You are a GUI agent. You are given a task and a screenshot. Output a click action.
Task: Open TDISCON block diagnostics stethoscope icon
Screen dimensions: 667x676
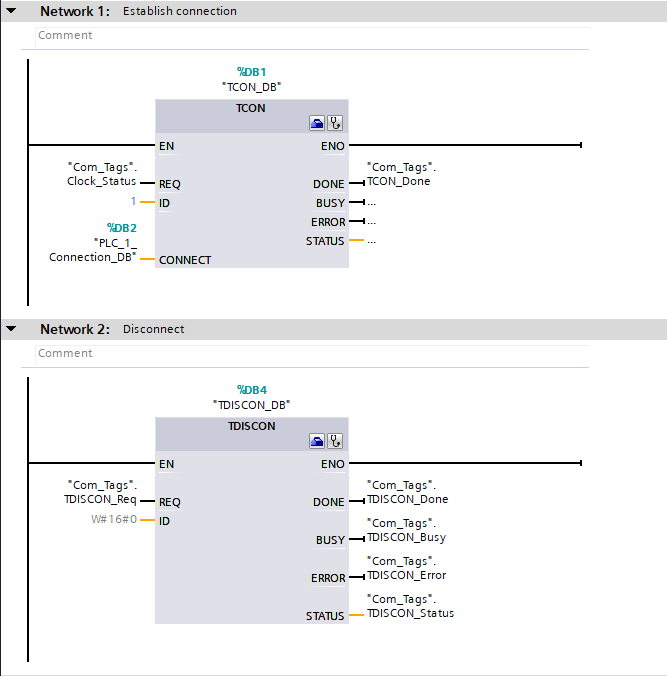coord(335,441)
